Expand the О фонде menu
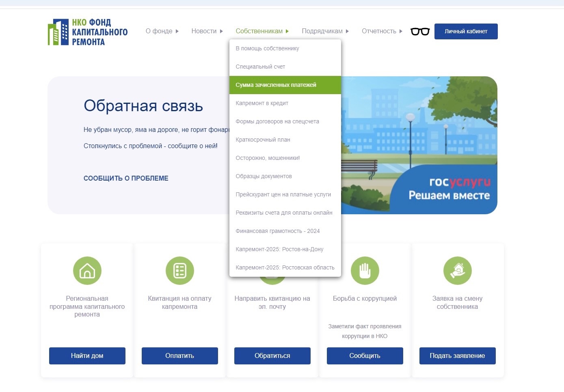The height and width of the screenshot is (392, 564). click(162, 31)
